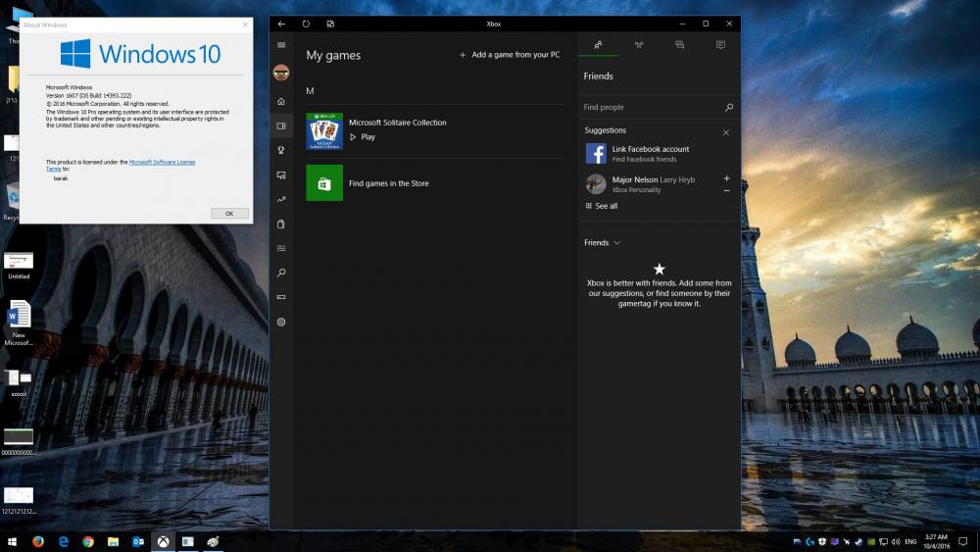Screen dimensions: 980x552
Task: Play Microsoft Solitaire Collection
Action: (x=363, y=137)
